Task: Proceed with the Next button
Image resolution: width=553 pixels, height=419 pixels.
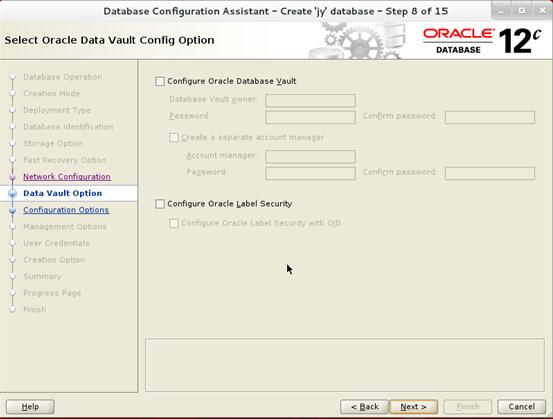Action: pyautogui.click(x=414, y=407)
